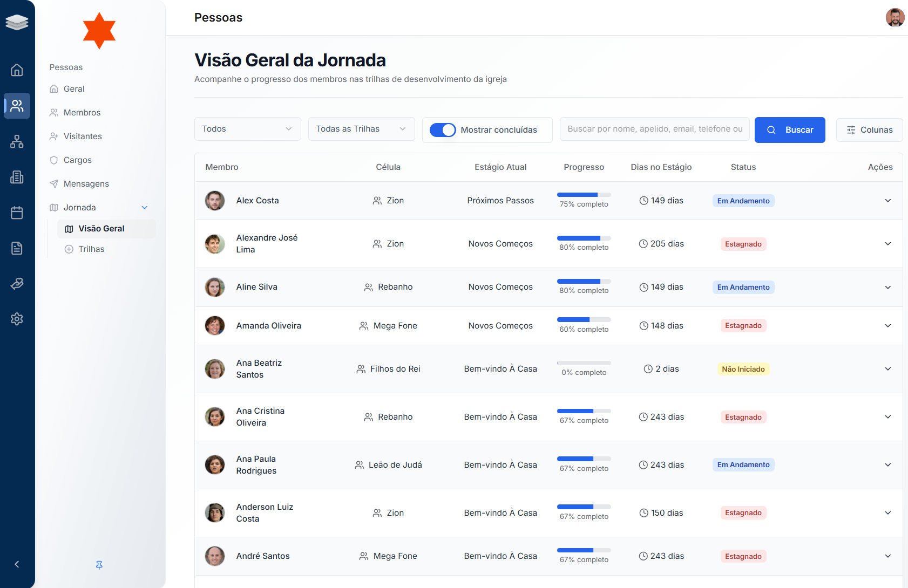
Task: Expand Alex Costa row actions chevron
Action: pyautogui.click(x=887, y=201)
